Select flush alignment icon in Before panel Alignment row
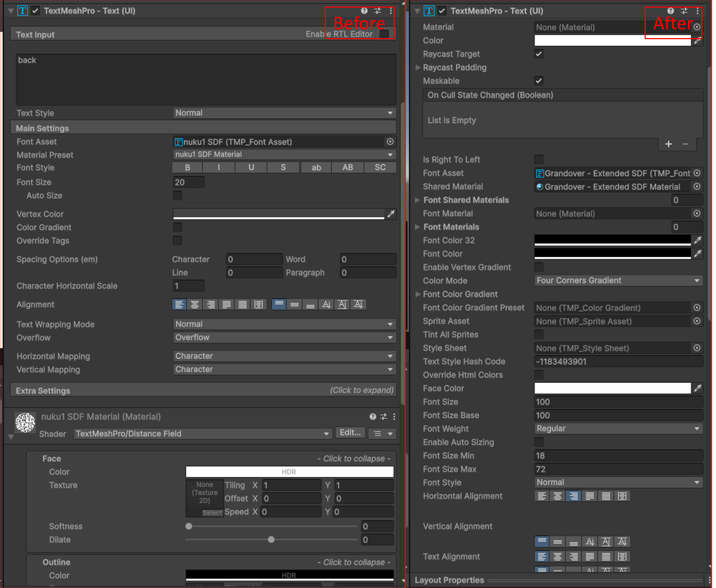716x588 pixels. click(242, 304)
